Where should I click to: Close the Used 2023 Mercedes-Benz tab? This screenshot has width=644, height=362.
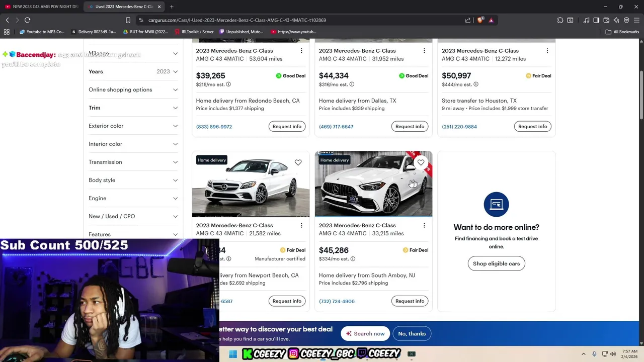pos(159,7)
